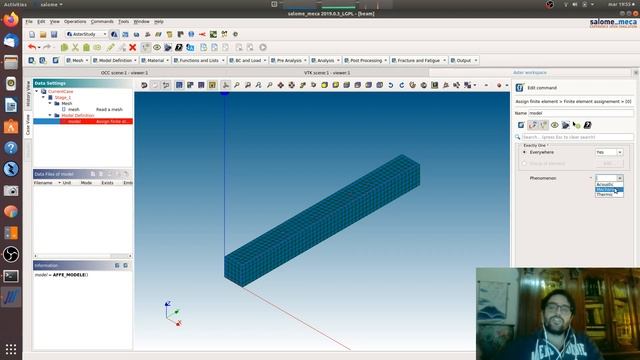Choose the Thermic option in dropdown list
Viewport: 640px width, 360px height.
[609, 195]
